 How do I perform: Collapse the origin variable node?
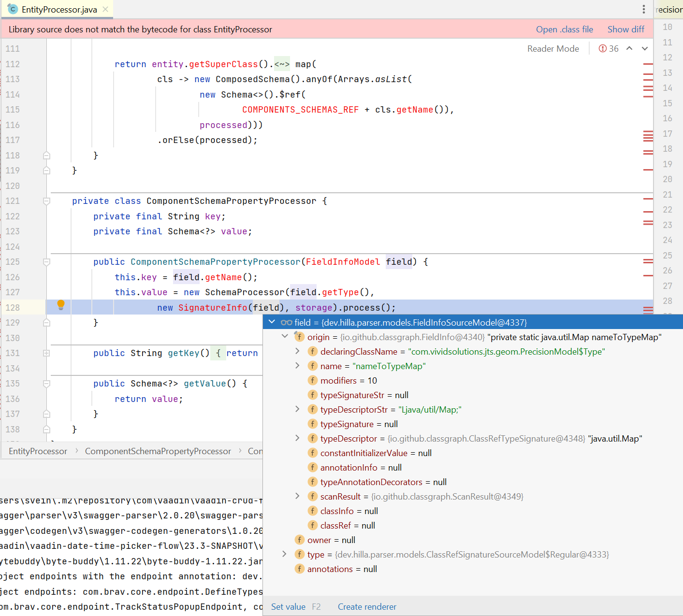point(284,336)
